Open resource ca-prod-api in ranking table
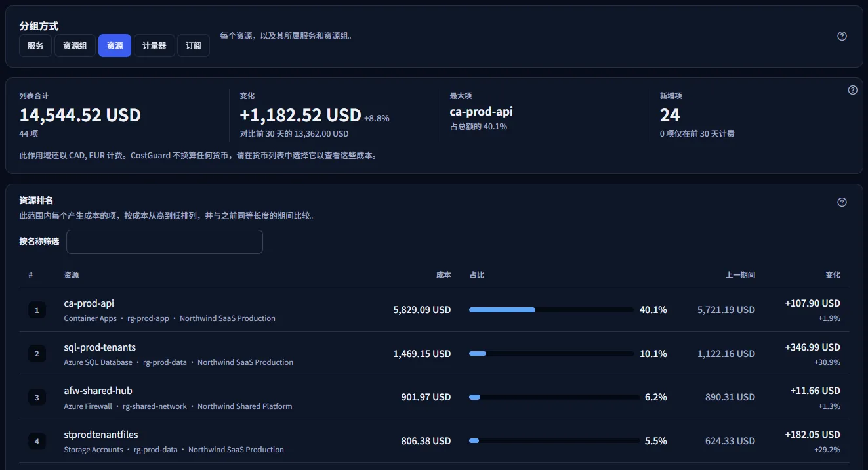The height and width of the screenshot is (470, 868). tap(89, 303)
